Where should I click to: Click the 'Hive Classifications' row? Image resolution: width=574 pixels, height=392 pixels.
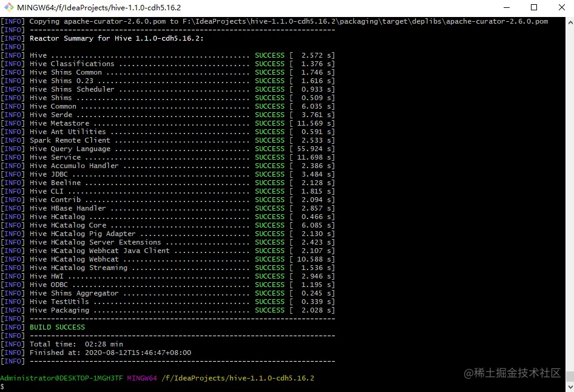[x=167, y=64]
